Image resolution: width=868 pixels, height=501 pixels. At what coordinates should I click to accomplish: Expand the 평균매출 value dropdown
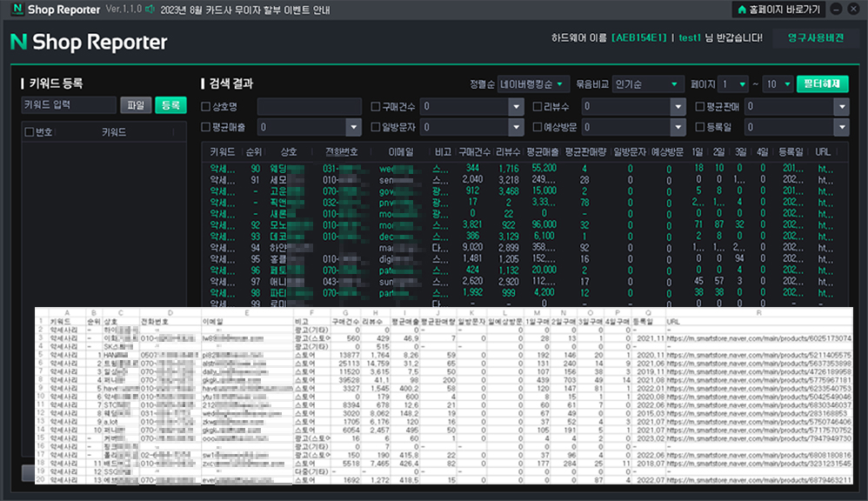pyautogui.click(x=354, y=127)
